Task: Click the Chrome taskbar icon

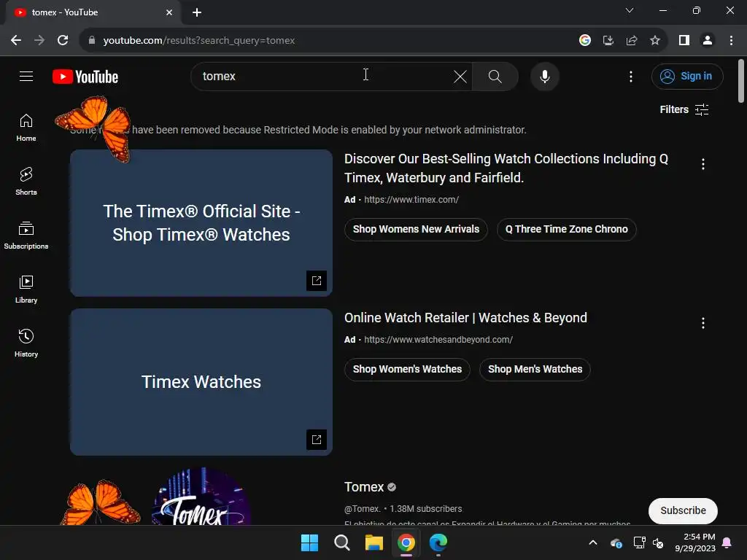Action: 406,542
